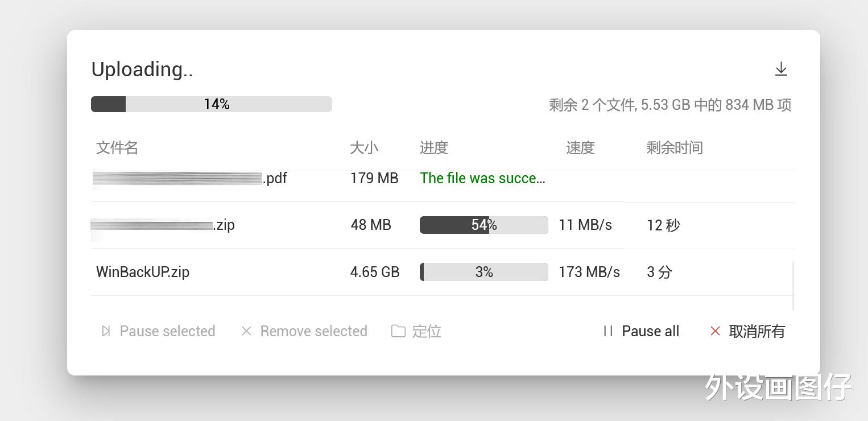This screenshot has height=421, width=868.
Task: Click the overall 14% progress bar
Action: coord(211,104)
